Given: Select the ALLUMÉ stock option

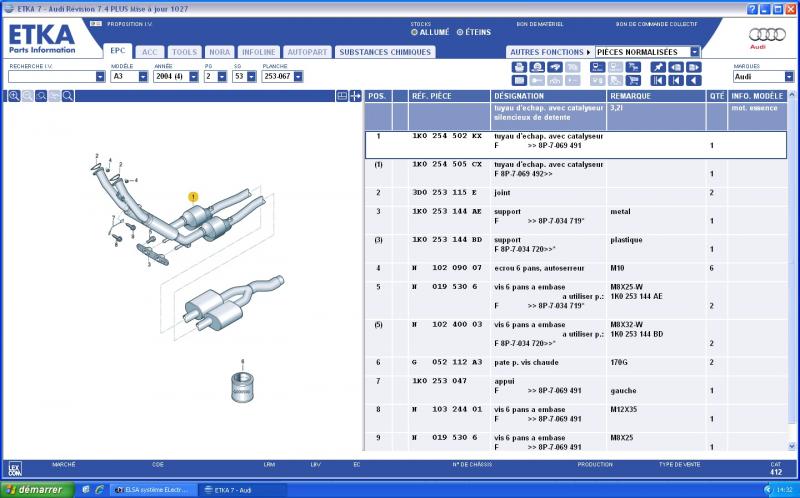Looking at the screenshot, I should tap(430, 32).
